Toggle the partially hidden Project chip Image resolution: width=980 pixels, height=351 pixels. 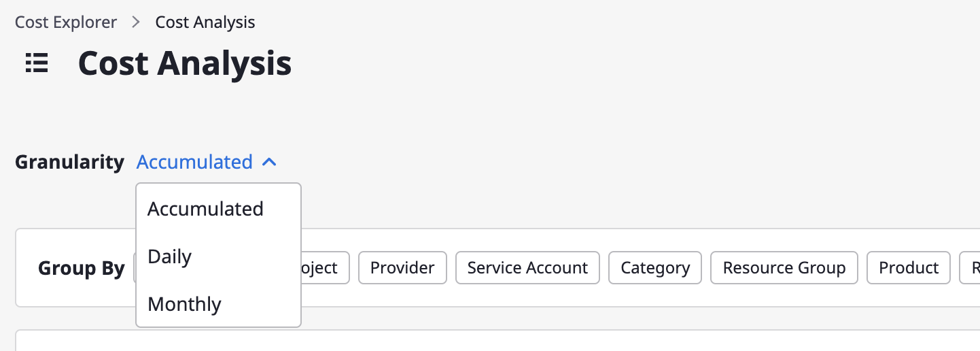pyautogui.click(x=325, y=268)
